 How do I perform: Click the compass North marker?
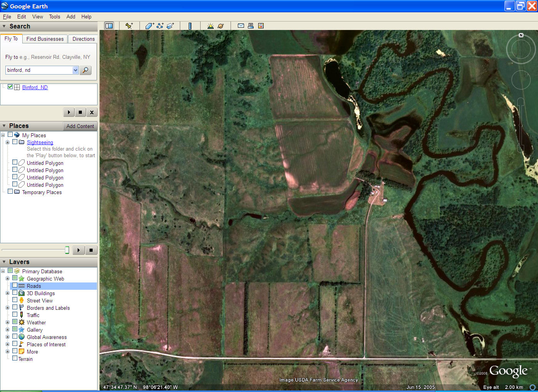(521, 35)
